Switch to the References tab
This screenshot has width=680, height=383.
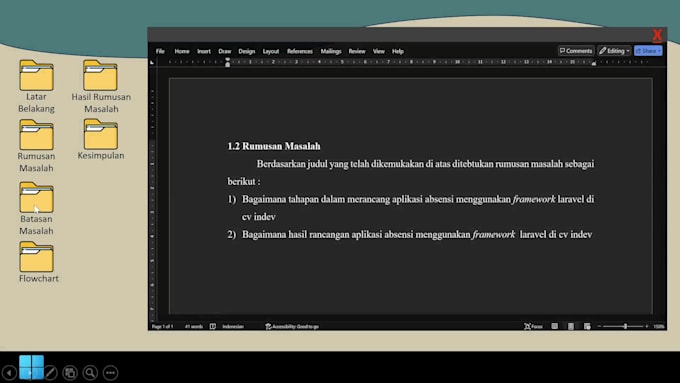click(x=300, y=51)
